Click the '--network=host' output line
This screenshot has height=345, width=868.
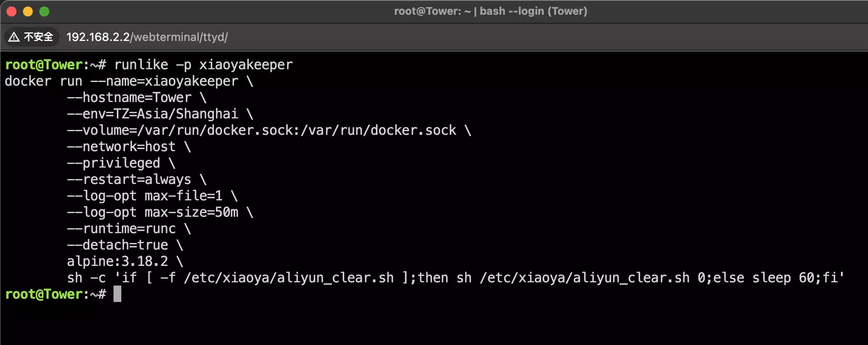point(121,147)
